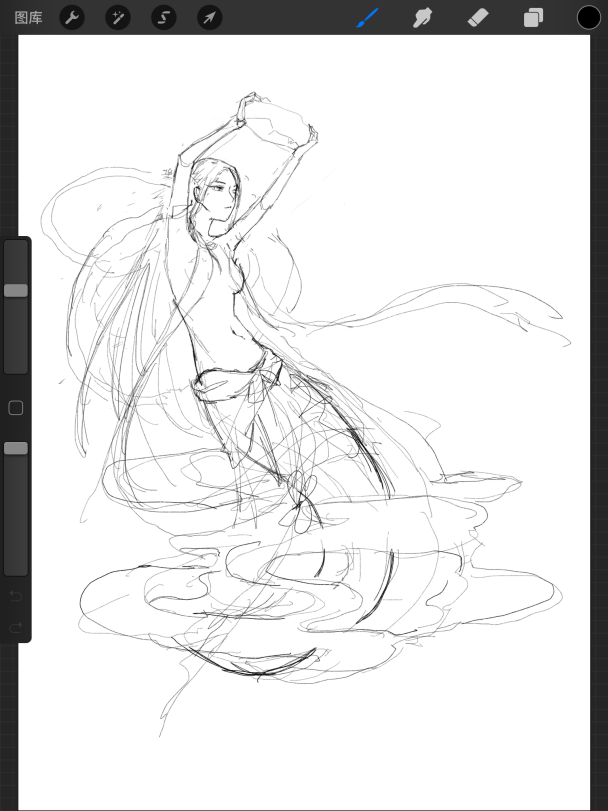
Task: Select the Selection S-shaped tool
Action: pos(163,18)
